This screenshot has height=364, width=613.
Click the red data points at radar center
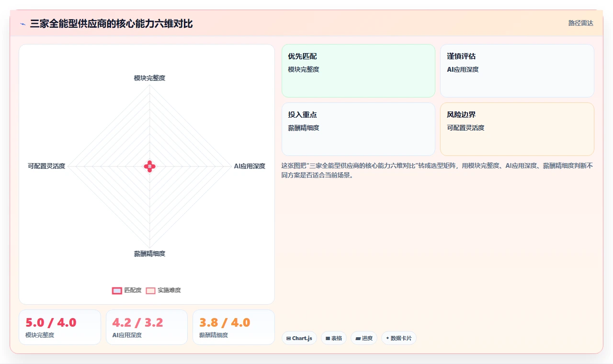coord(150,166)
